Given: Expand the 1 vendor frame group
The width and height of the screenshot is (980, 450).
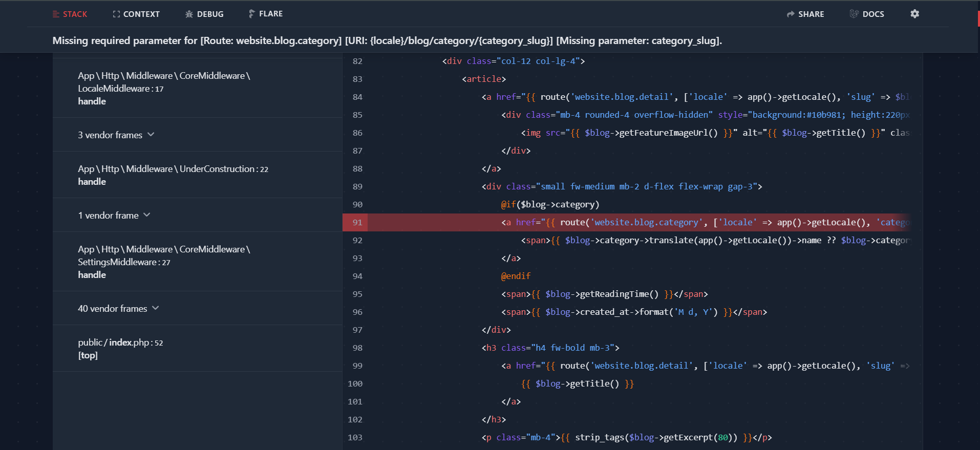Looking at the screenshot, I should click(114, 215).
